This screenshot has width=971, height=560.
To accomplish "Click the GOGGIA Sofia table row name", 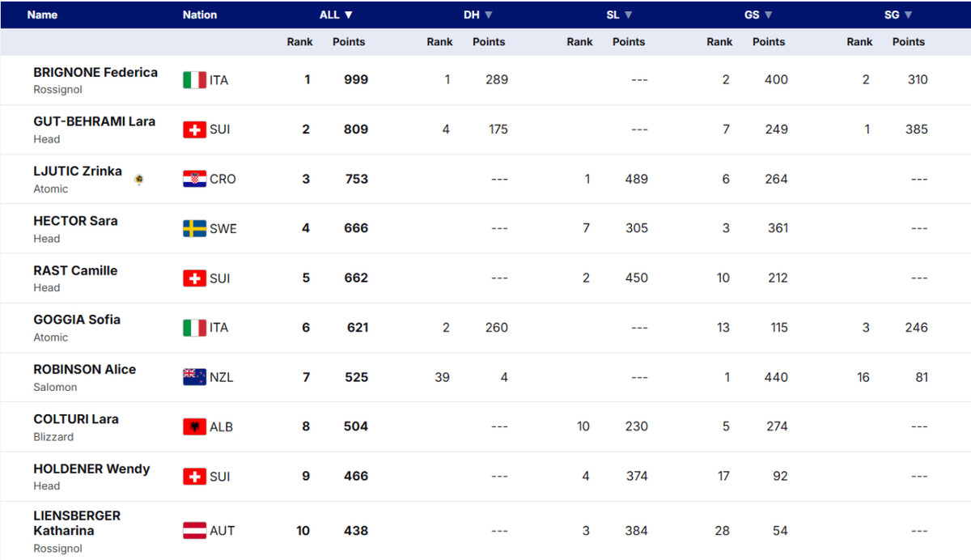I will [77, 320].
